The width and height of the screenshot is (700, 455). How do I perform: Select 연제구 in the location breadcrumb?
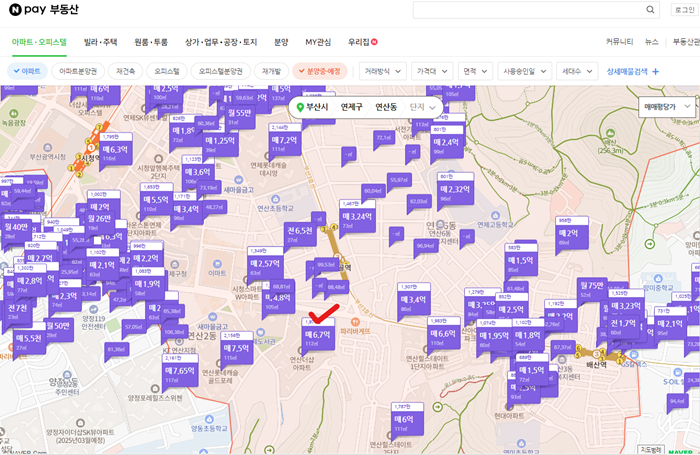click(351, 107)
